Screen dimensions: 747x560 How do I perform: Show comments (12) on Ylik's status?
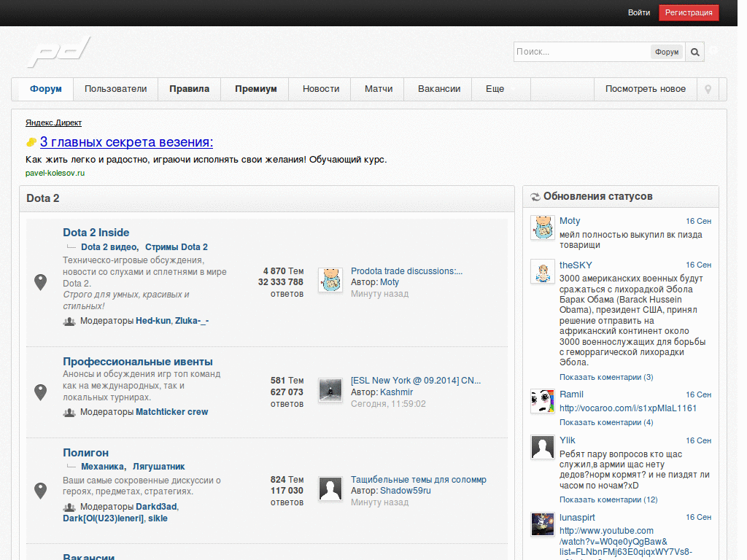point(608,499)
